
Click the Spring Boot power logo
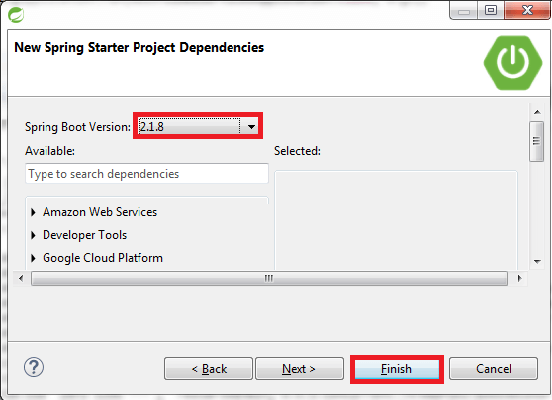513,63
